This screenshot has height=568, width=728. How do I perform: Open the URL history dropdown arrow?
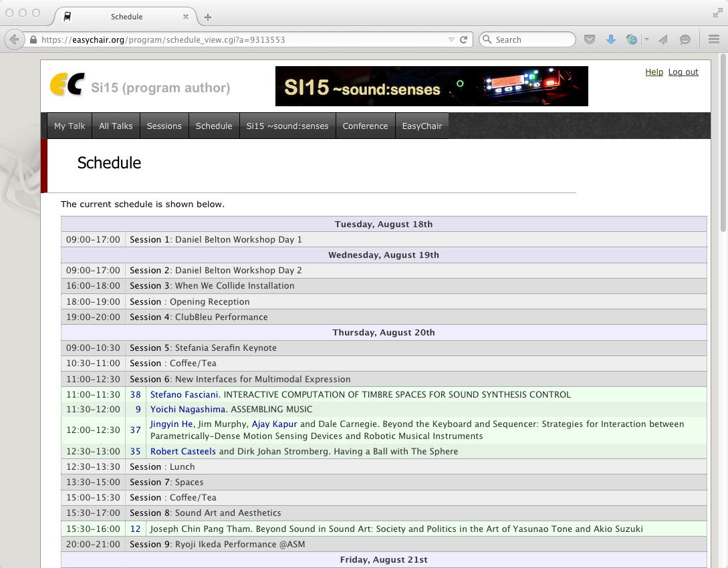point(451,40)
